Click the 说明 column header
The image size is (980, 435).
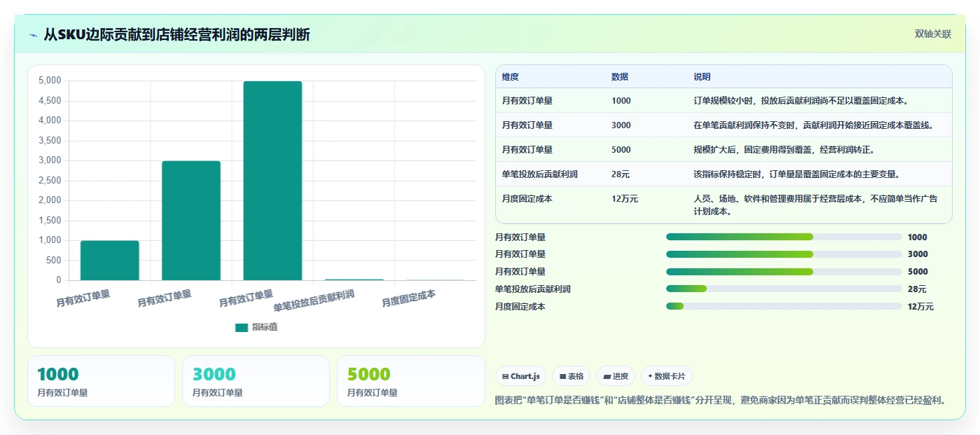pyautogui.click(x=702, y=77)
